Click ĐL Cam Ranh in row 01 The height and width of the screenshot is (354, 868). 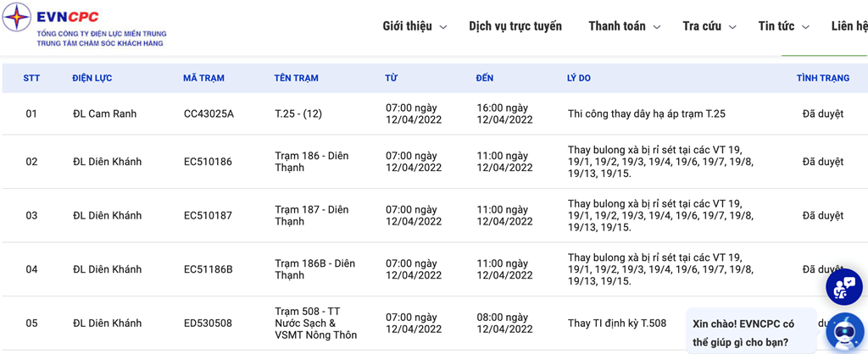tap(104, 113)
